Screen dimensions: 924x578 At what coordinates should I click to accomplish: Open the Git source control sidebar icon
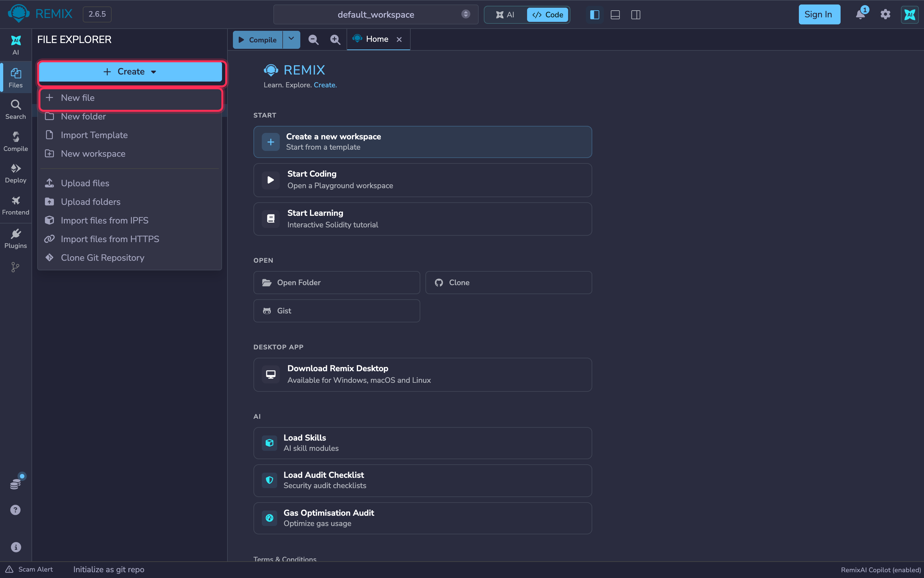(15, 267)
